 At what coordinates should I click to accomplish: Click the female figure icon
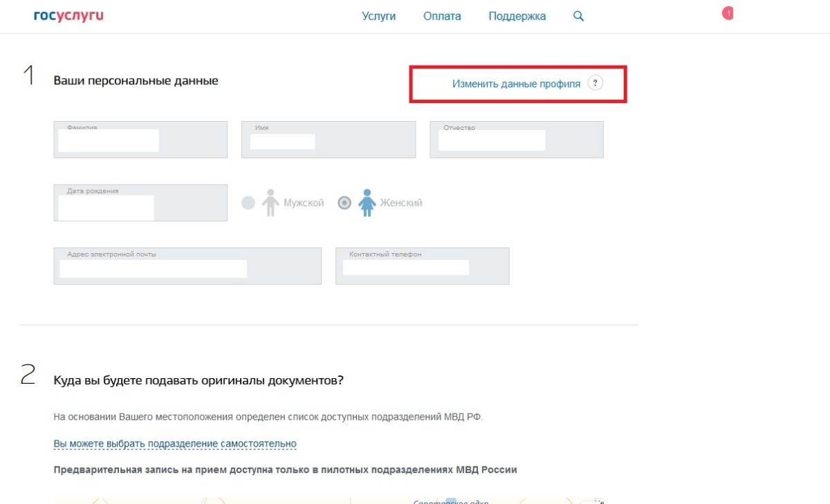(x=367, y=203)
